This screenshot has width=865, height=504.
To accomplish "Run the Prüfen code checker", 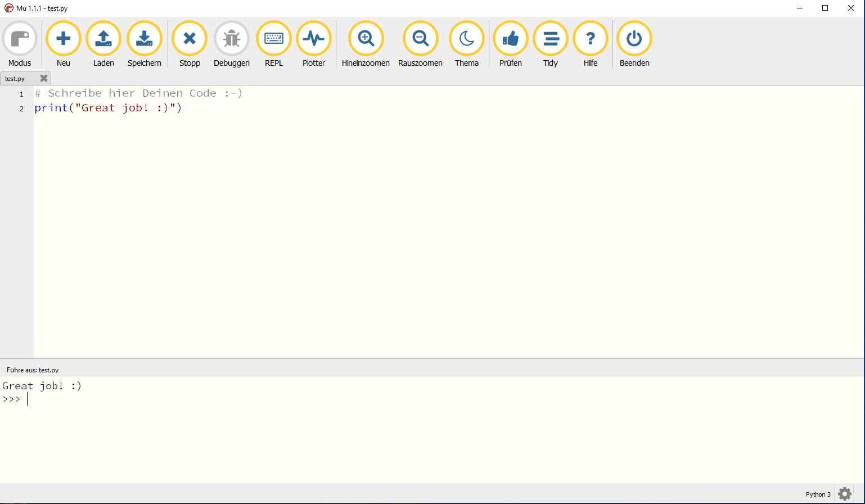I will (510, 38).
